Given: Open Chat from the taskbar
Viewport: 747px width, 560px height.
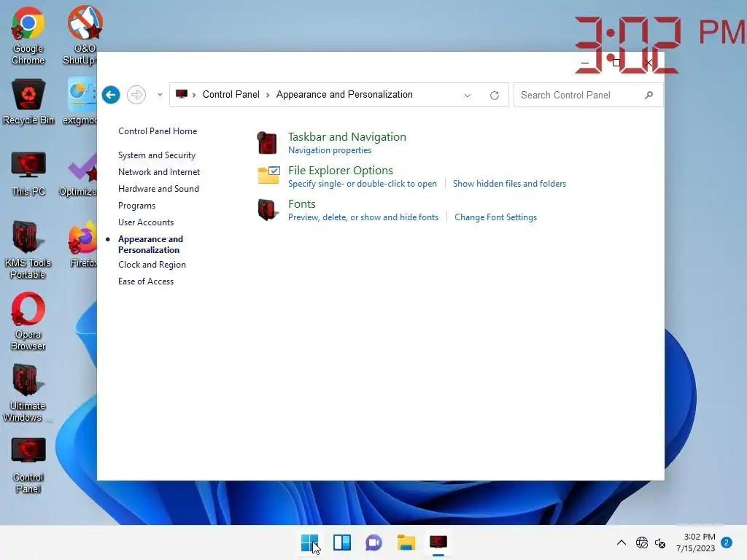Looking at the screenshot, I should 374,542.
